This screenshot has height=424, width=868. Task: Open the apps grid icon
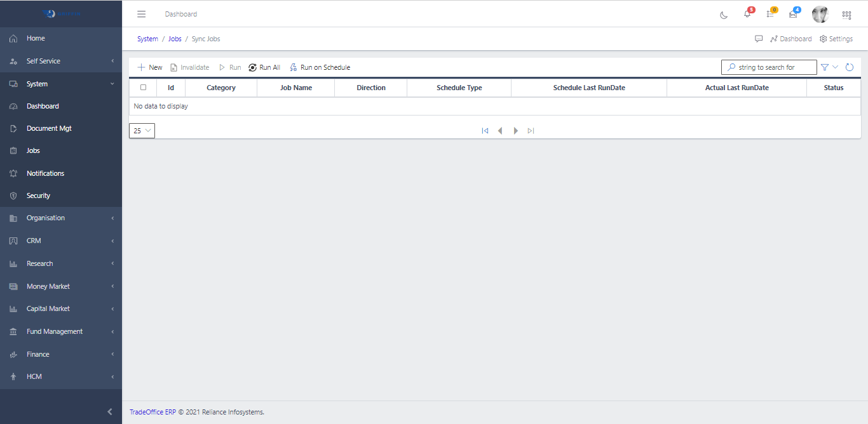pyautogui.click(x=846, y=15)
